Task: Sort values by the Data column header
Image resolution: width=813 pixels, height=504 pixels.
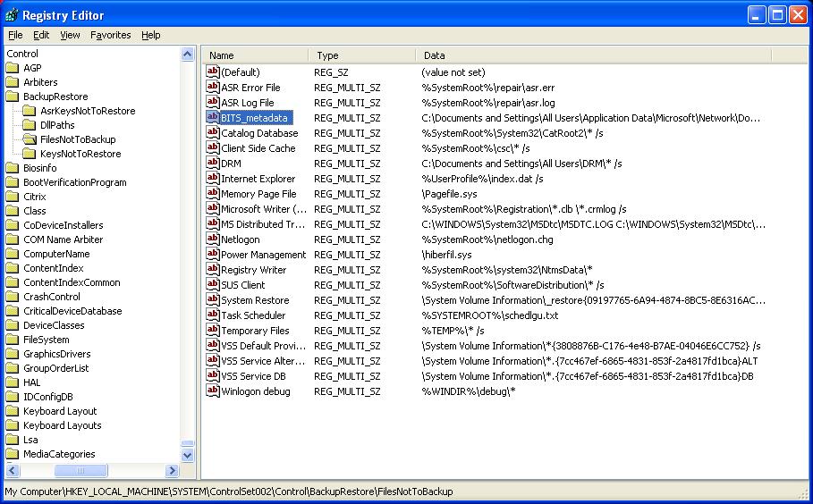Action: pos(594,55)
